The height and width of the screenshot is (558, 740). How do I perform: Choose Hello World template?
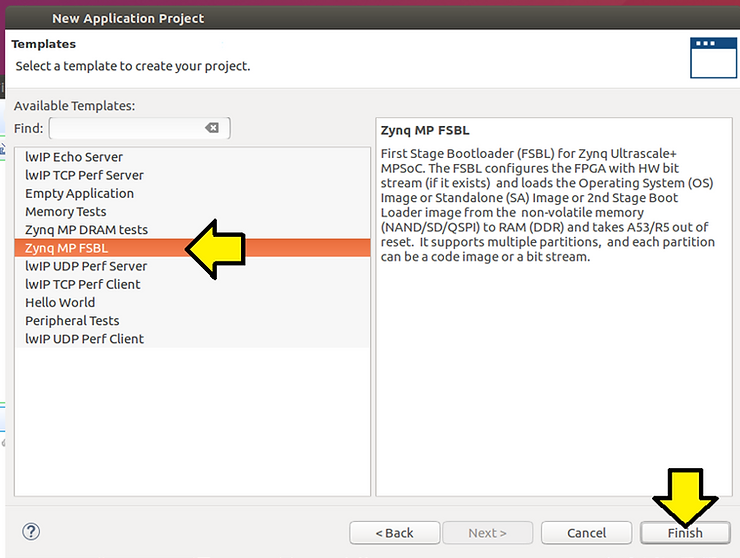point(193,303)
